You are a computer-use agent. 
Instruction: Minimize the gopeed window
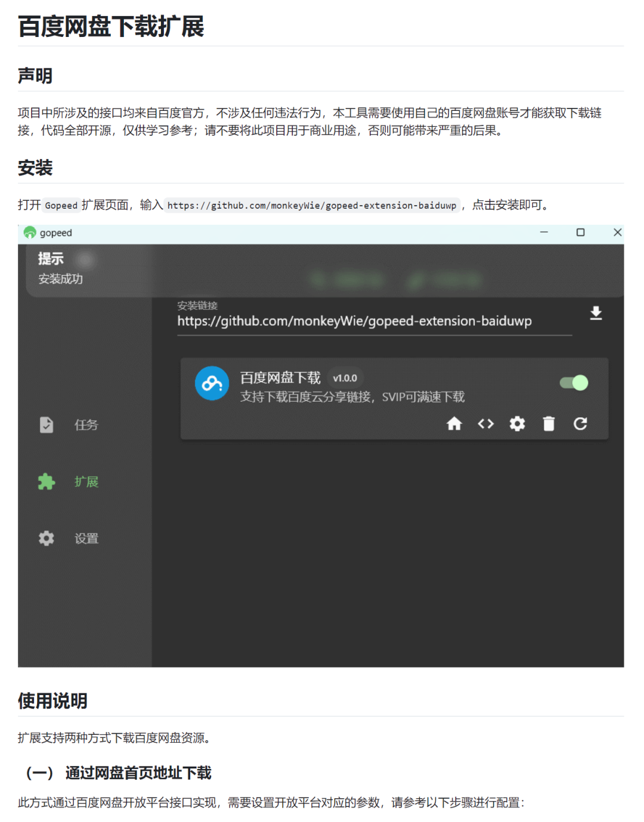544,232
